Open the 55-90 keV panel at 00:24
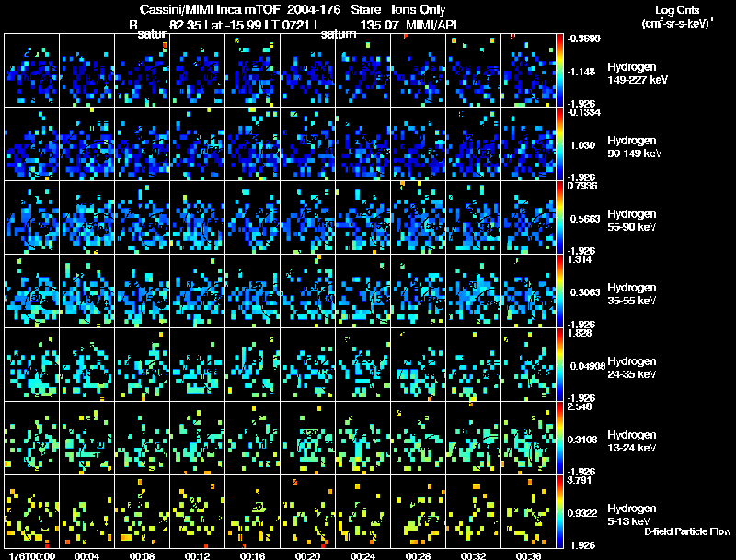The width and height of the screenshot is (736, 560). [x=362, y=218]
